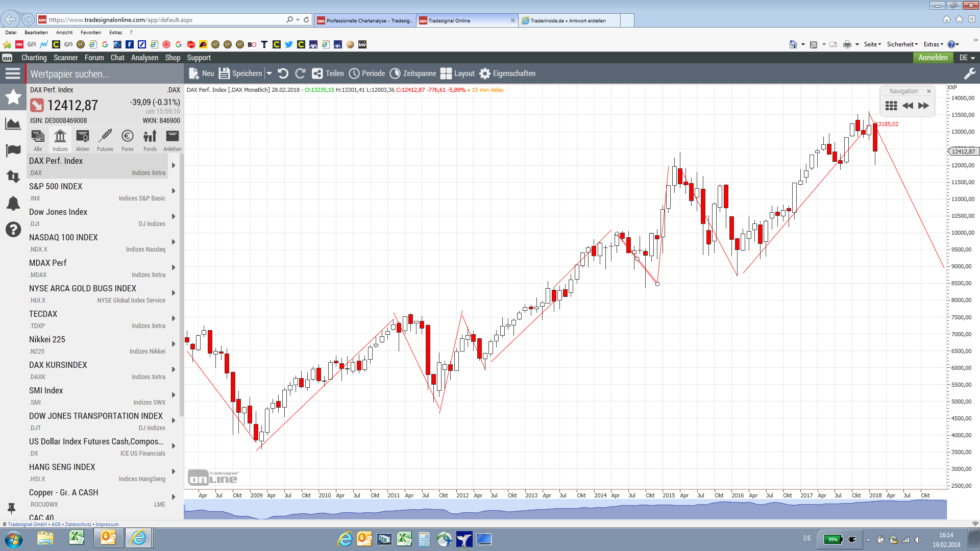Create a new chart with Neu
The width and height of the screenshot is (980, 551).
tap(201, 73)
